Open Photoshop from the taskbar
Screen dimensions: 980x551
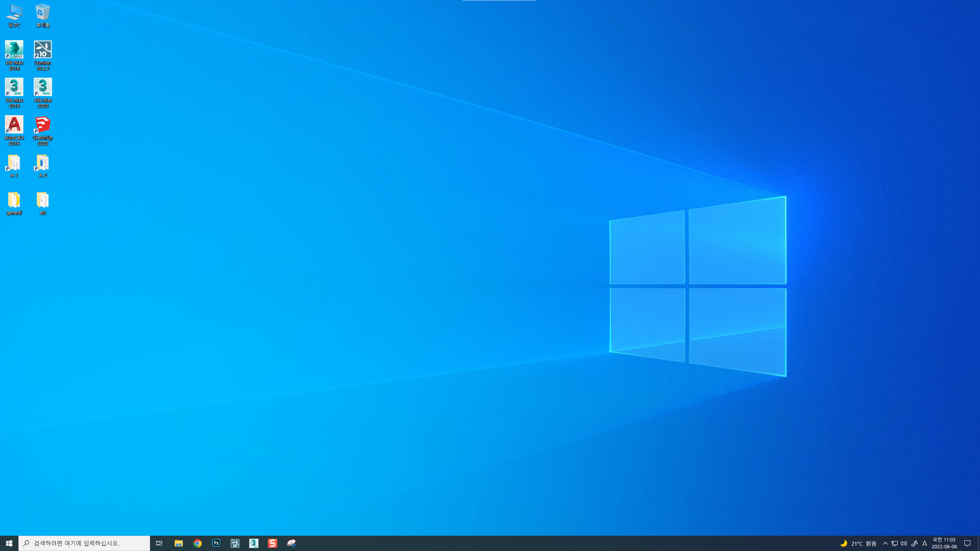point(216,543)
